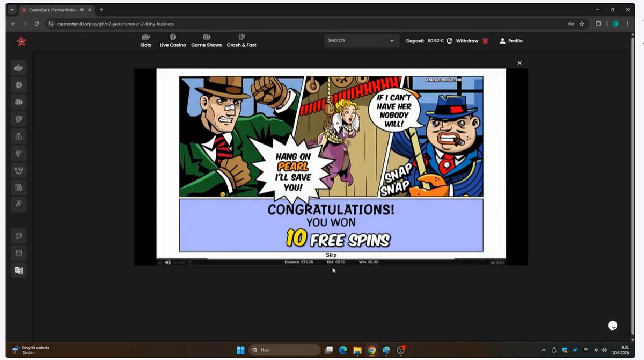Click the Balance €75.26 text in the game
The width and height of the screenshot is (644, 360).
(x=298, y=262)
